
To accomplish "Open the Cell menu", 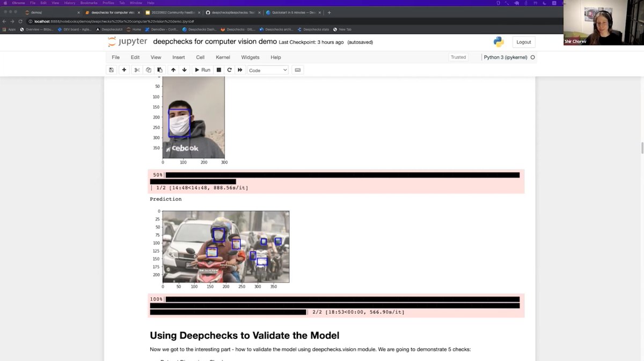I will click(x=200, y=57).
